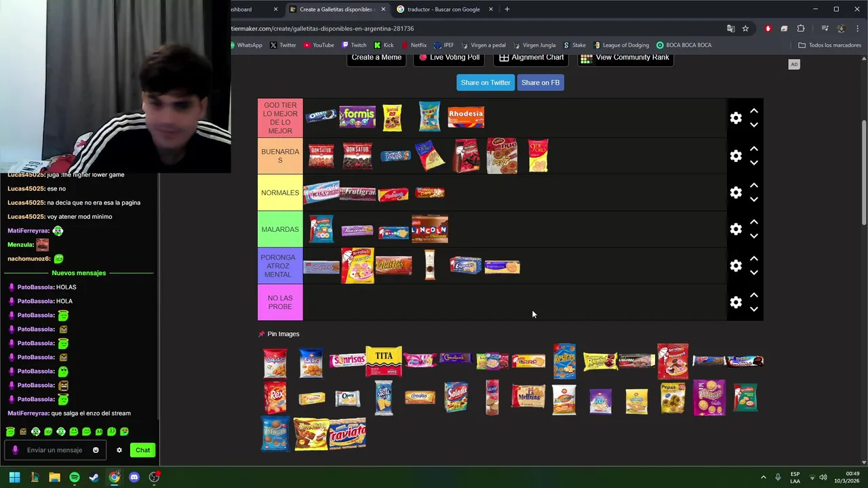The width and height of the screenshot is (868, 488).
Task: Bookmark this page with star icon
Action: (x=745, y=28)
